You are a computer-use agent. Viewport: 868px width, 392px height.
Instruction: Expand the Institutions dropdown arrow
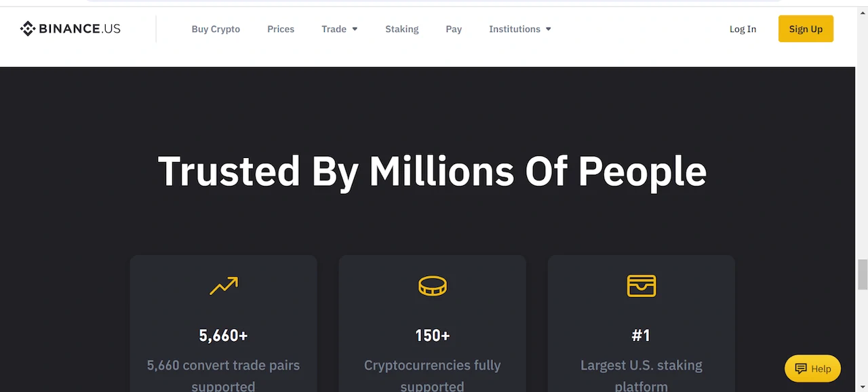coord(549,29)
